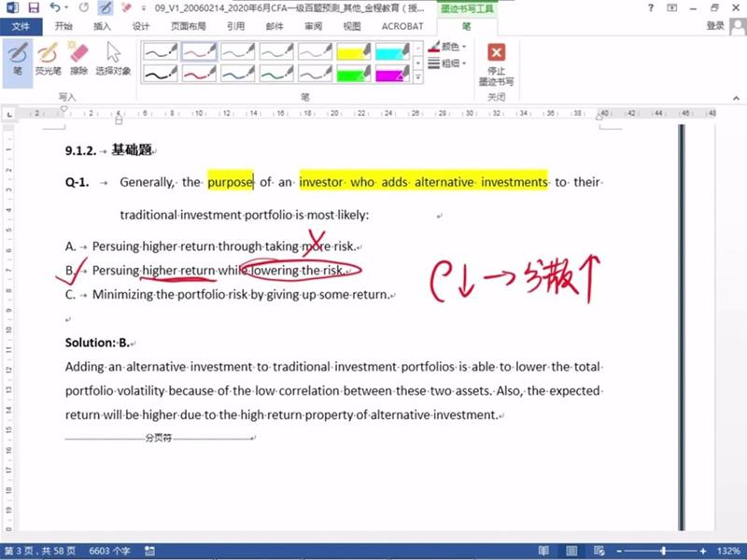
Task: Select the thin black pen preset
Action: tap(161, 51)
